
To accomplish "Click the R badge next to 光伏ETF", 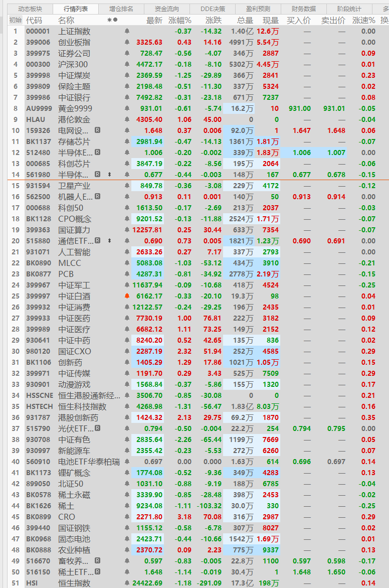I will coord(97,428).
